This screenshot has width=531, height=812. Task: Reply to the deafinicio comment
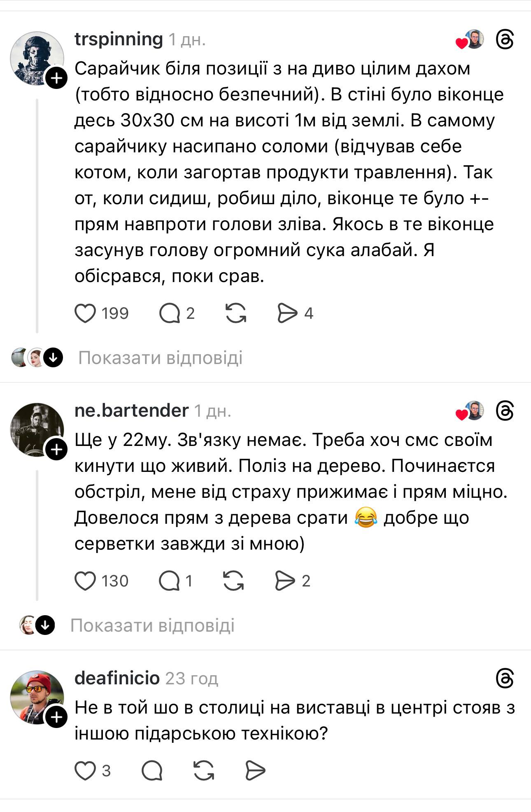point(152,770)
